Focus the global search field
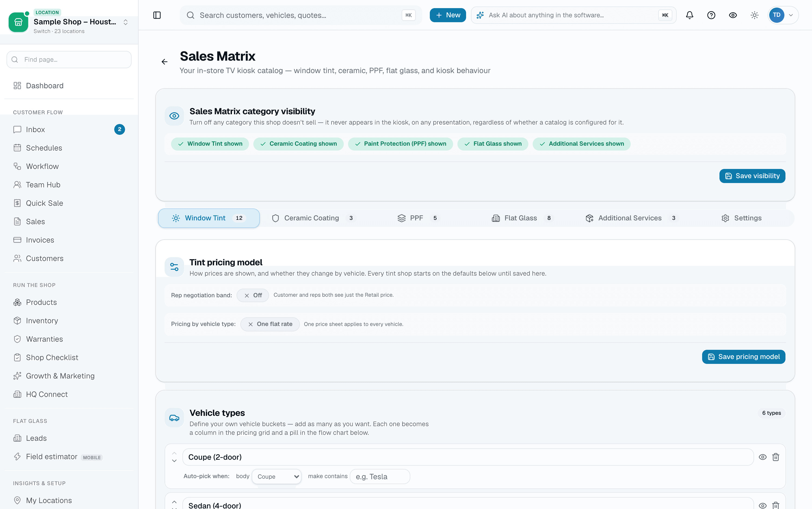This screenshot has width=812, height=509. (x=301, y=15)
